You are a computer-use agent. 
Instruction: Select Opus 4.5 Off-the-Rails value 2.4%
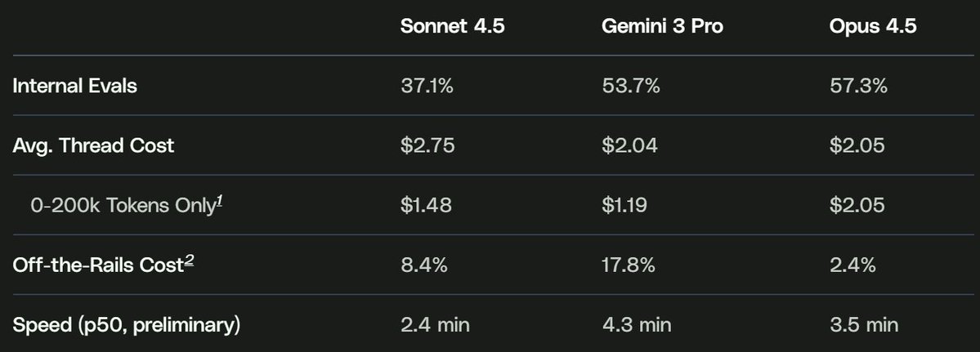[x=852, y=265]
